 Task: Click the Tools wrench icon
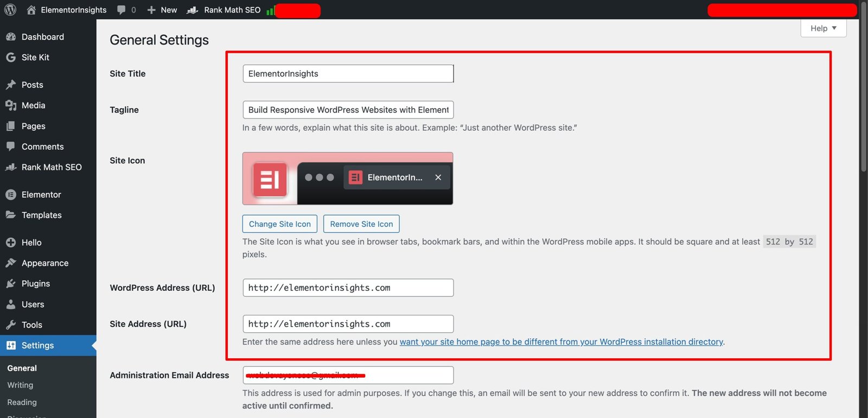pos(11,325)
